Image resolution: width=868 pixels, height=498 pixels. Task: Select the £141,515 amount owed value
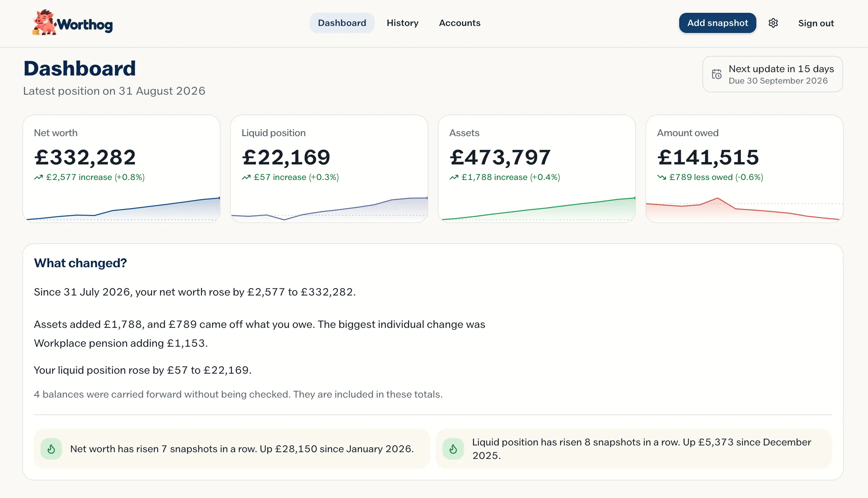708,157
